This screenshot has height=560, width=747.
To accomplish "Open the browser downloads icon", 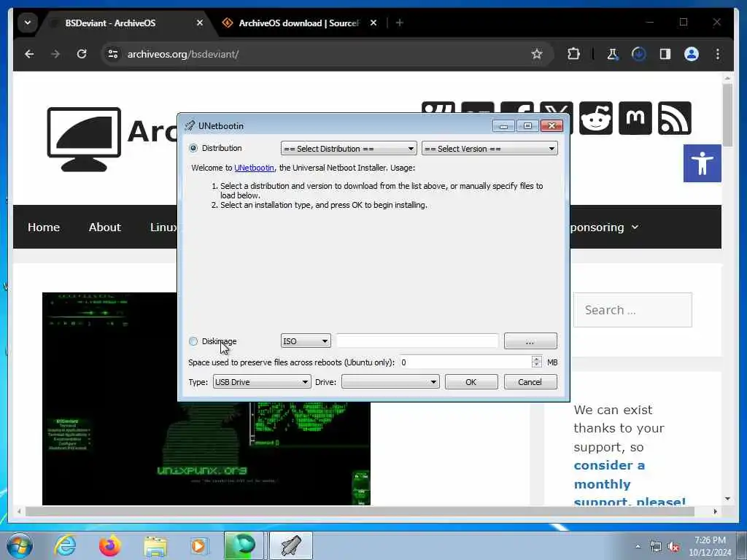I will pyautogui.click(x=639, y=54).
